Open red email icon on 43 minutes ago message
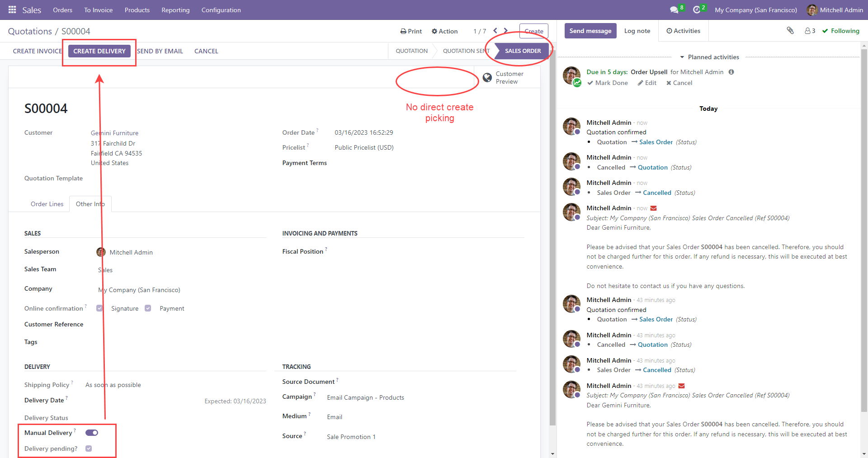 click(682, 386)
